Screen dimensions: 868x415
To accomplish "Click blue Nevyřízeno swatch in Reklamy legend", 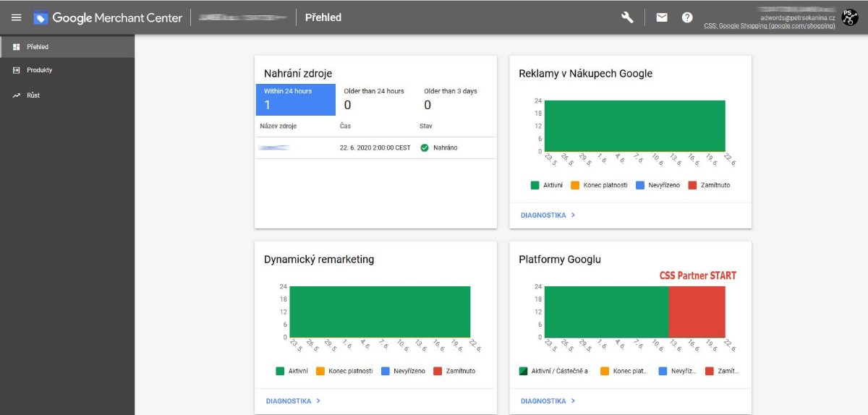I will (639, 185).
